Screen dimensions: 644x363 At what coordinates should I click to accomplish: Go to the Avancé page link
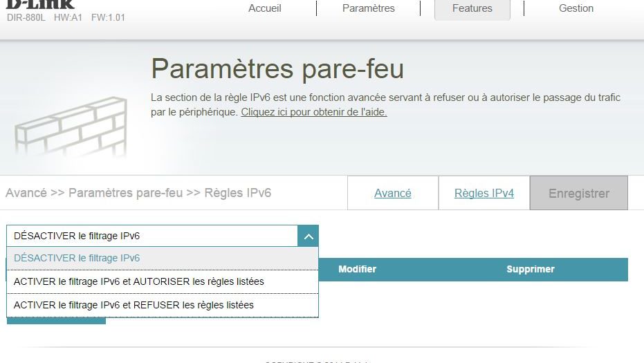pyautogui.click(x=392, y=194)
